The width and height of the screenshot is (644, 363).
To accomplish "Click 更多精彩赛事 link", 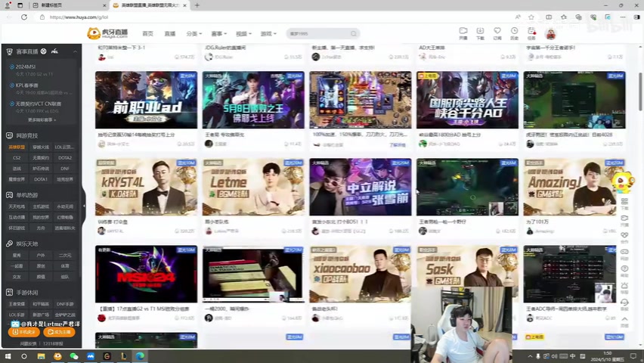I will [x=42, y=120].
